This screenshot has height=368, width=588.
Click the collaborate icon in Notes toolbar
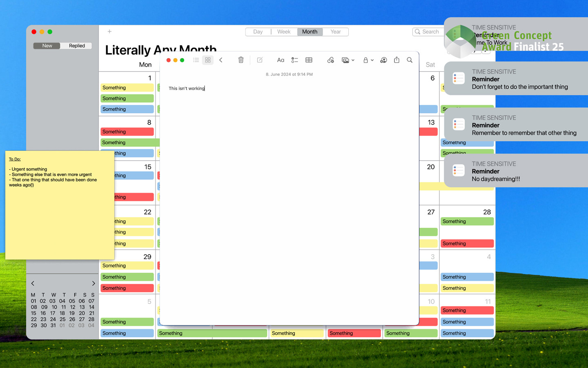pos(383,60)
